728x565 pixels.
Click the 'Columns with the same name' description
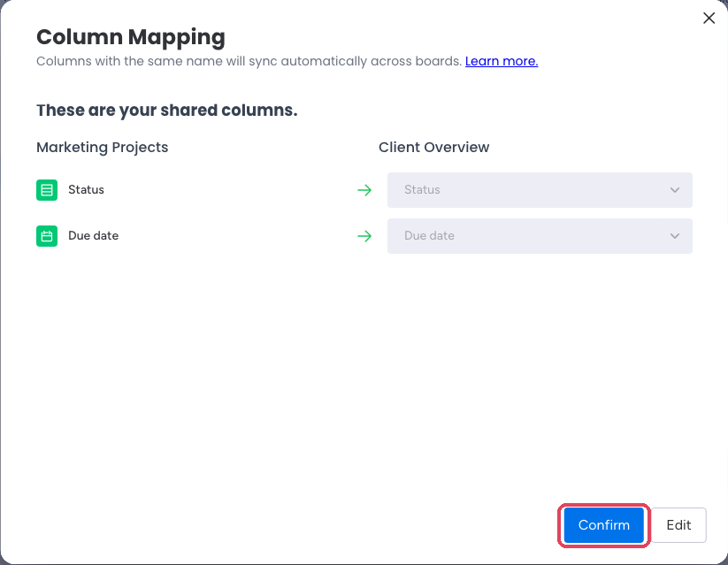[249, 61]
